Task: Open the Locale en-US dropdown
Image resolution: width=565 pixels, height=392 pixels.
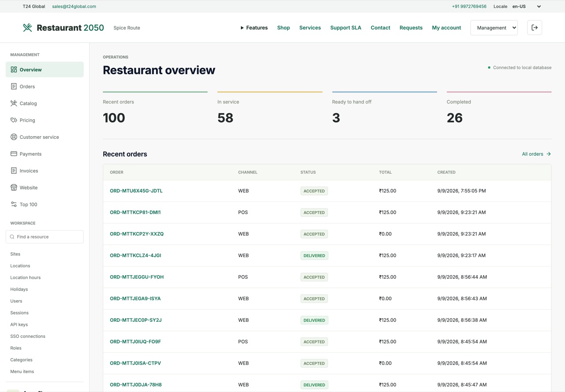Action: point(527,7)
